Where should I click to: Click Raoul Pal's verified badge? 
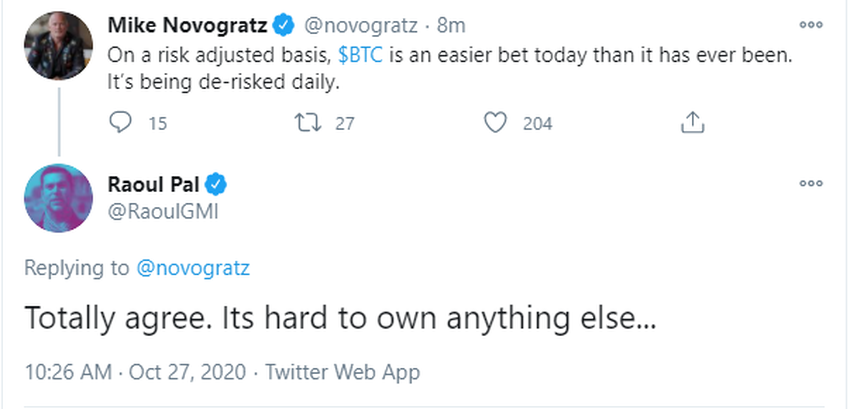pos(216,184)
